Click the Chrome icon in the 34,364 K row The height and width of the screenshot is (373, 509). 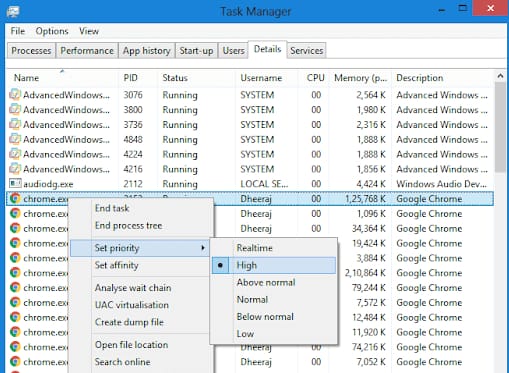click(15, 228)
